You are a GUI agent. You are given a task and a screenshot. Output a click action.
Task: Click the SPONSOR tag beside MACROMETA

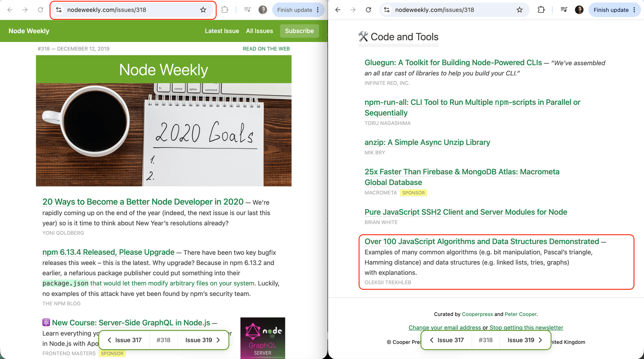click(x=414, y=193)
